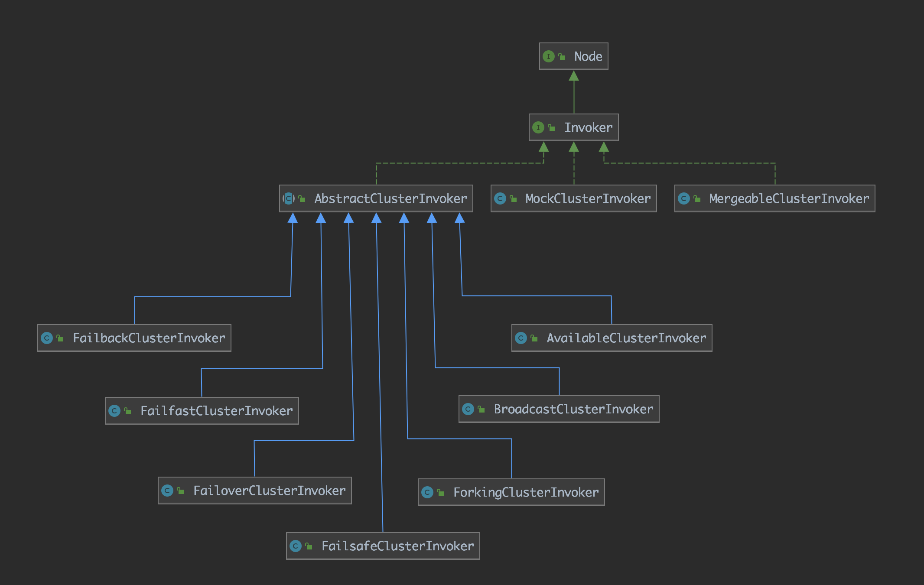Click green lock icon beside BroadcastClusterInvoker
The width and height of the screenshot is (924, 585).
click(481, 409)
